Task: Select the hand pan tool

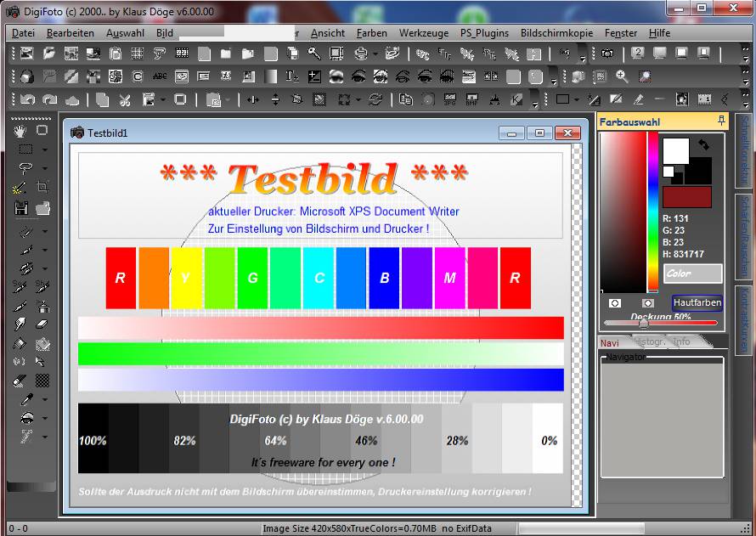Action: 21,130
